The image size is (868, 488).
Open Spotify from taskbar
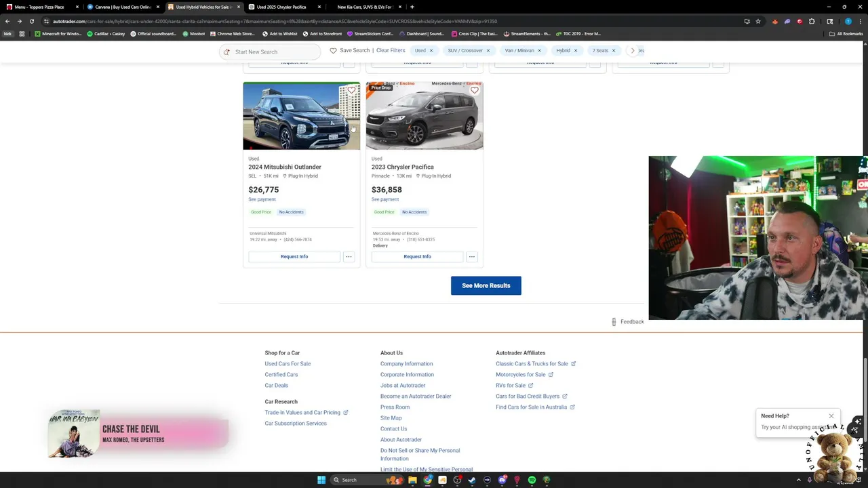tap(532, 480)
